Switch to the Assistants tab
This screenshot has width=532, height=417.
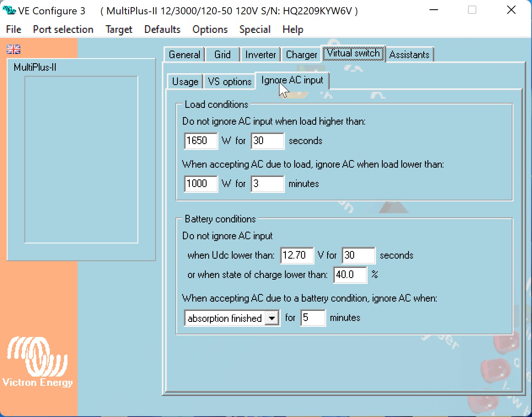409,55
